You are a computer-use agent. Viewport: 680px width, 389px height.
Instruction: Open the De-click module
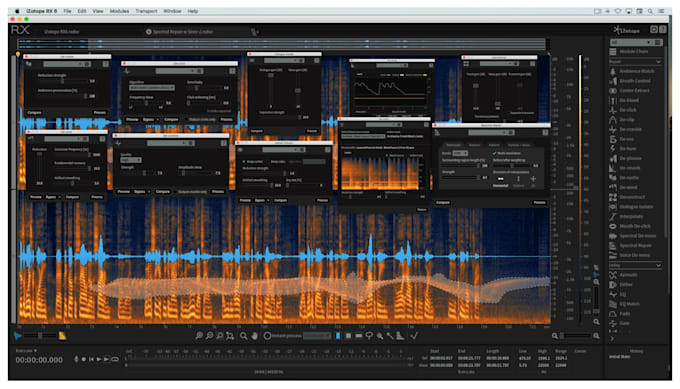coord(624,110)
